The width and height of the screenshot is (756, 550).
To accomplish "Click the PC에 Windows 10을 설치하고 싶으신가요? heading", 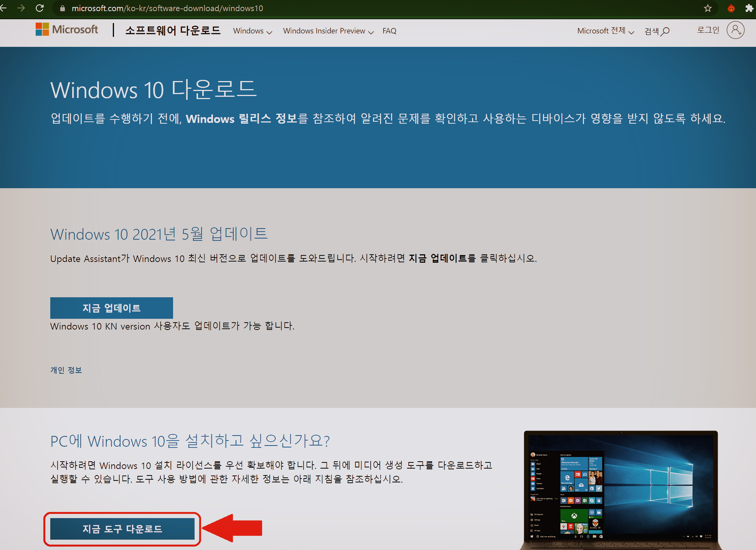I will 190,441.
